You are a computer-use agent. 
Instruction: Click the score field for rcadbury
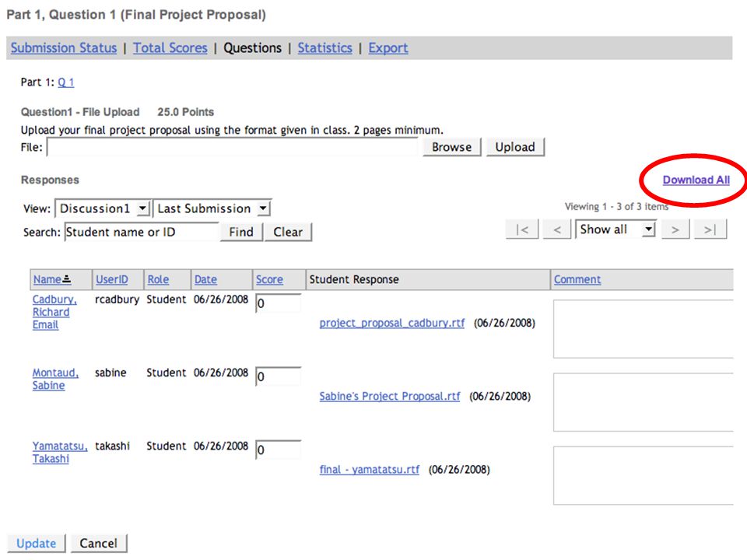279,303
